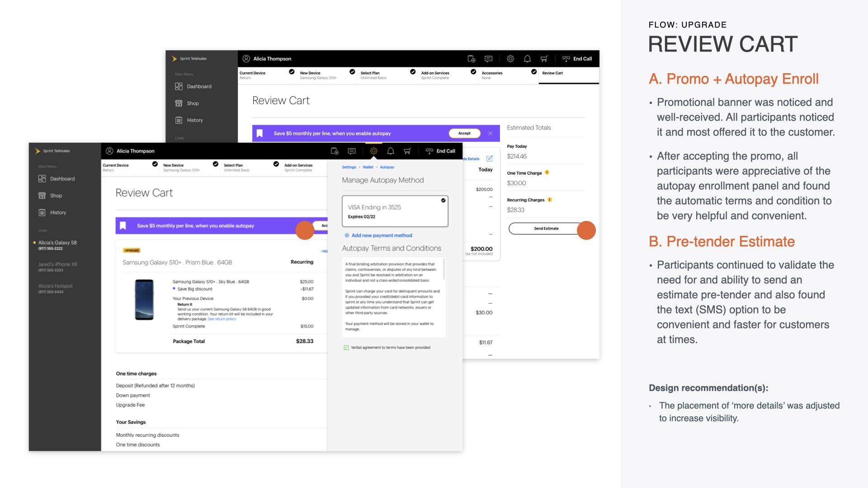Go to Accessories step in back window
This screenshot has width=868, height=488.
pyautogui.click(x=509, y=75)
